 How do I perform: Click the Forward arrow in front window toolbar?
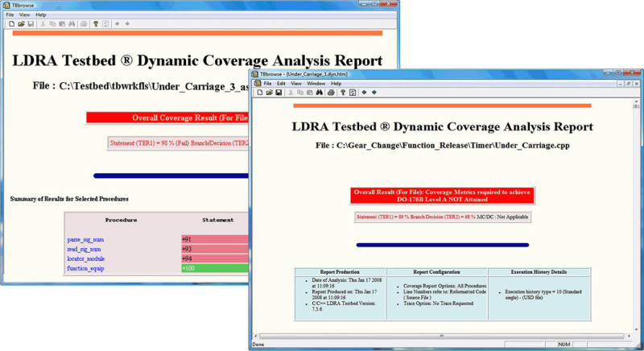tap(374, 93)
